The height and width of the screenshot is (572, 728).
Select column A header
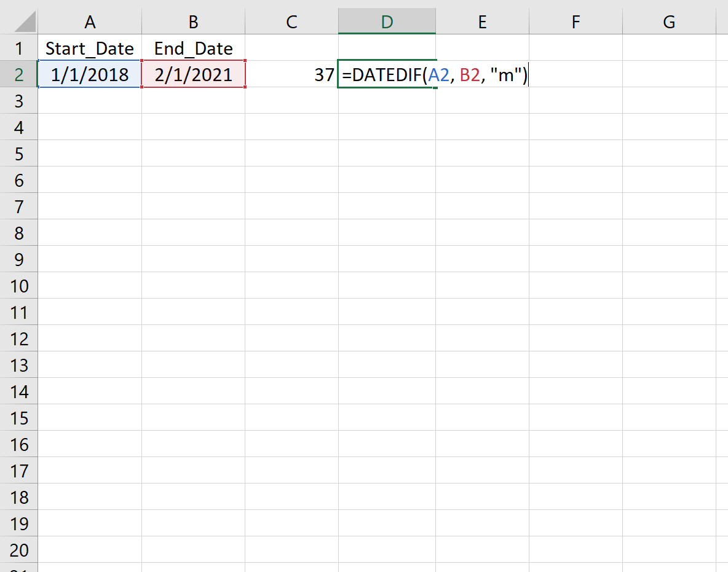pyautogui.click(x=90, y=21)
